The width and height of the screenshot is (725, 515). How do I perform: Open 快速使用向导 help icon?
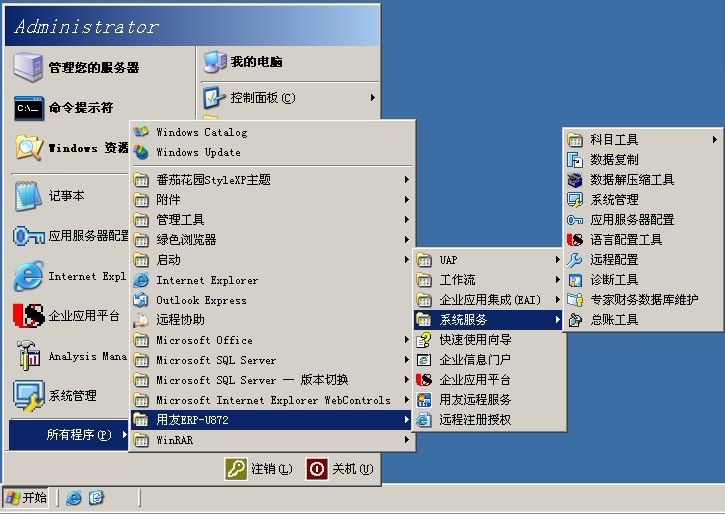coord(424,340)
